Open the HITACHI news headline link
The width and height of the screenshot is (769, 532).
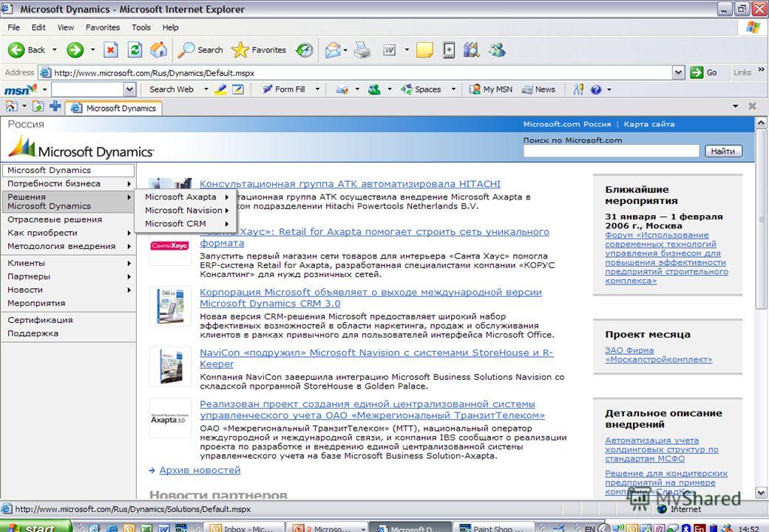350,184
